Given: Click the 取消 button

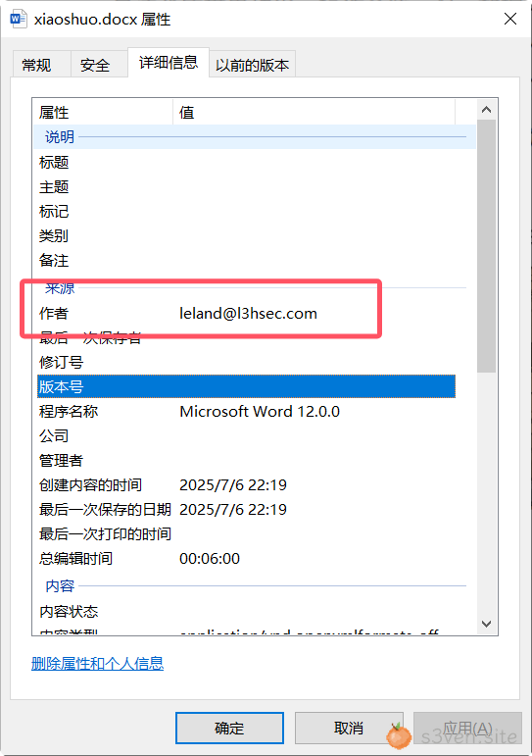Looking at the screenshot, I should click(349, 728).
